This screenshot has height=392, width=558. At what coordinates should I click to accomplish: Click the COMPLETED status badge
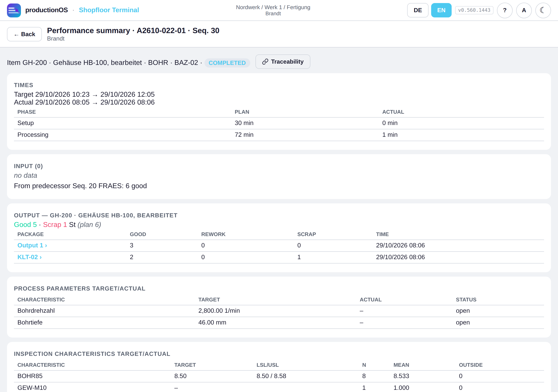tap(227, 63)
